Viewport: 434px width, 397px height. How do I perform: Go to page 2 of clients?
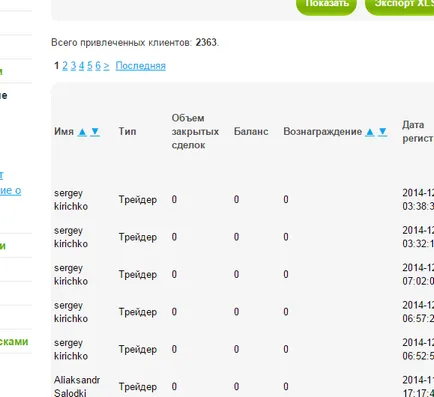(65, 66)
